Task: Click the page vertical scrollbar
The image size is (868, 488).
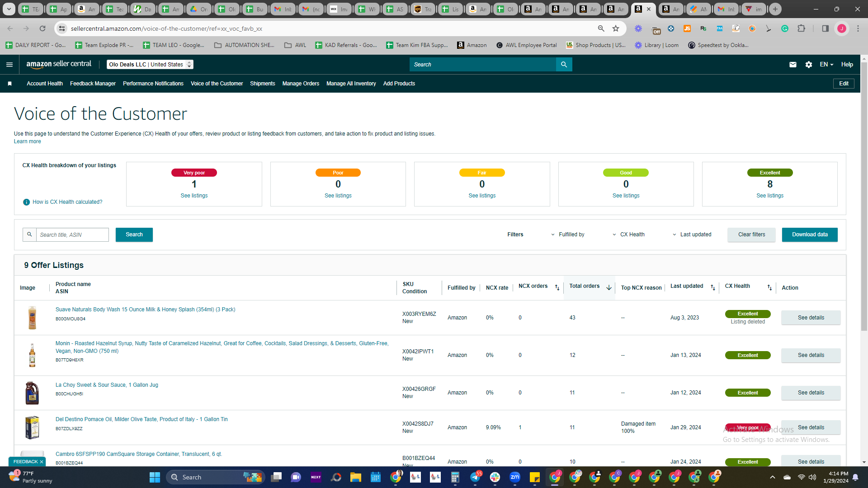Action: [864, 197]
